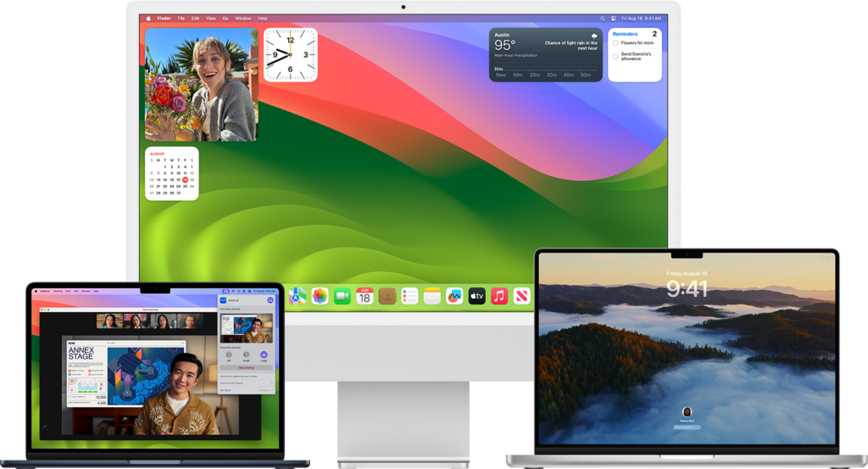Click the 95° temperature in the Weather widget

pyautogui.click(x=505, y=45)
